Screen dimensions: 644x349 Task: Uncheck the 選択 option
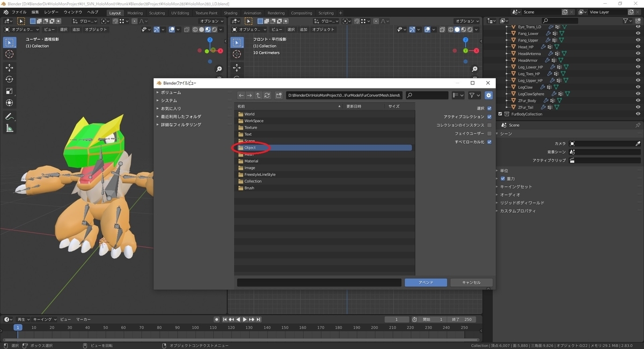pos(489,108)
